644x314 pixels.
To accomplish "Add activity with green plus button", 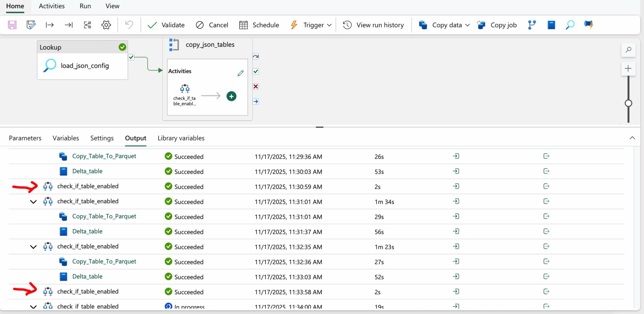I will click(x=231, y=96).
